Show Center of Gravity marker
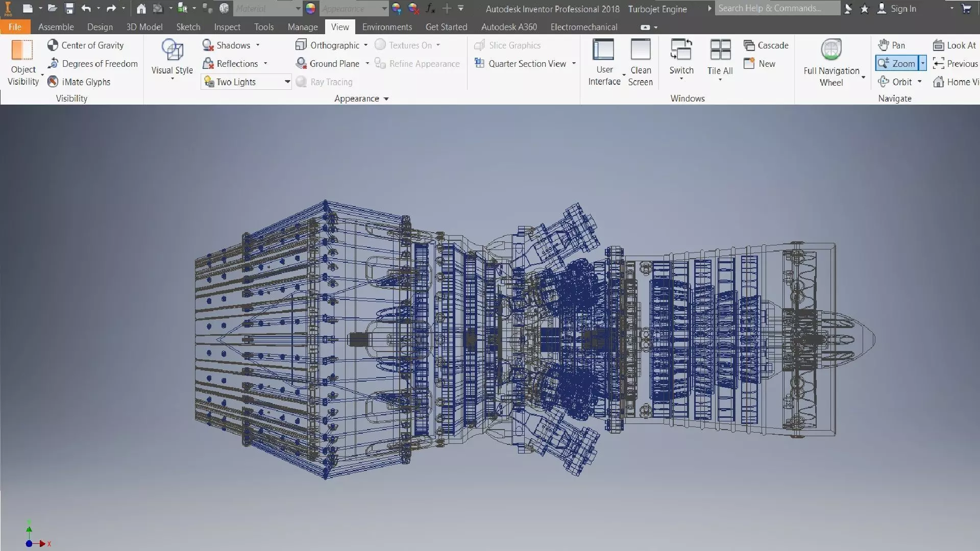 pyautogui.click(x=86, y=45)
